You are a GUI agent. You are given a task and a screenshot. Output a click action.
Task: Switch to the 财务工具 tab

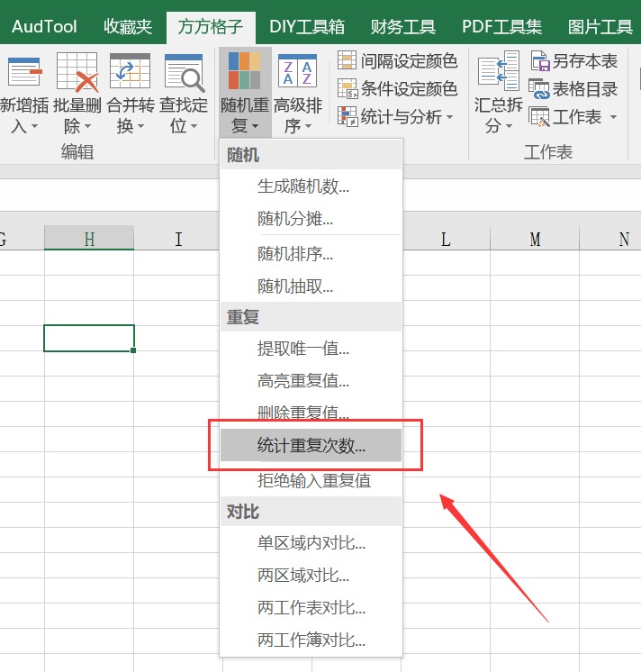[403, 27]
